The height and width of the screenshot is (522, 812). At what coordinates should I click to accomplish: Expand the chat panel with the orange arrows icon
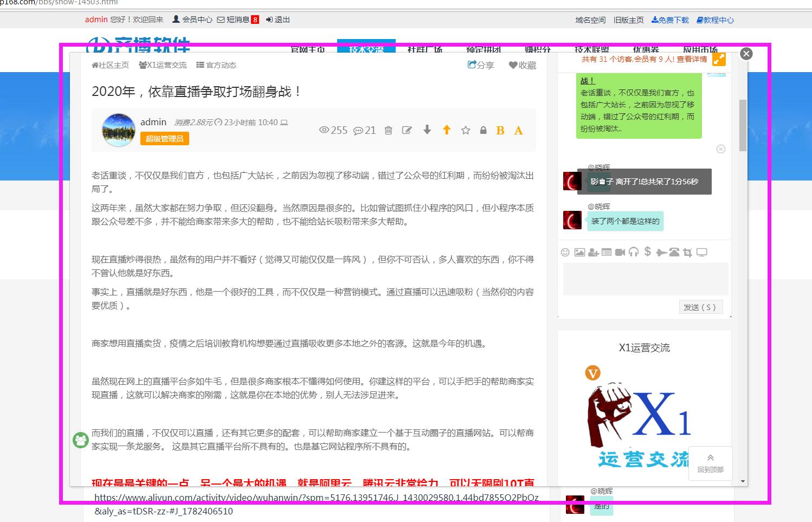tap(719, 60)
